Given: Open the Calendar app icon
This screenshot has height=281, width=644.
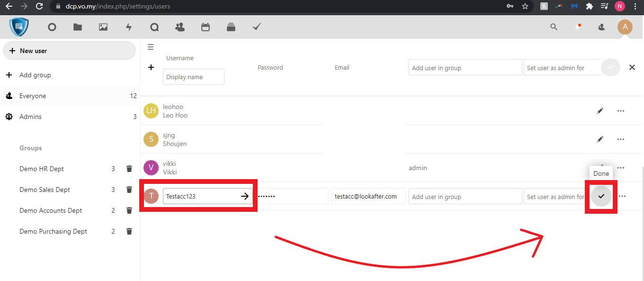Looking at the screenshot, I should 206,27.
